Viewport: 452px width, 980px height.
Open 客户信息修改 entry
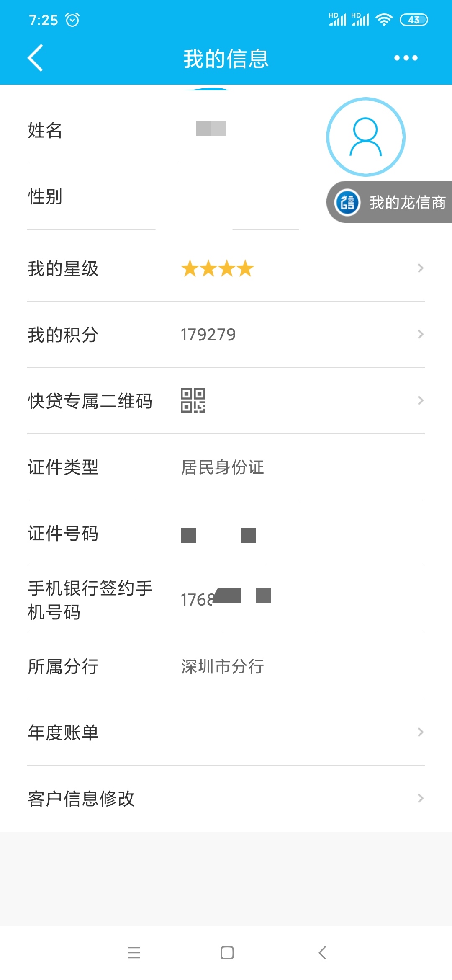(226, 799)
